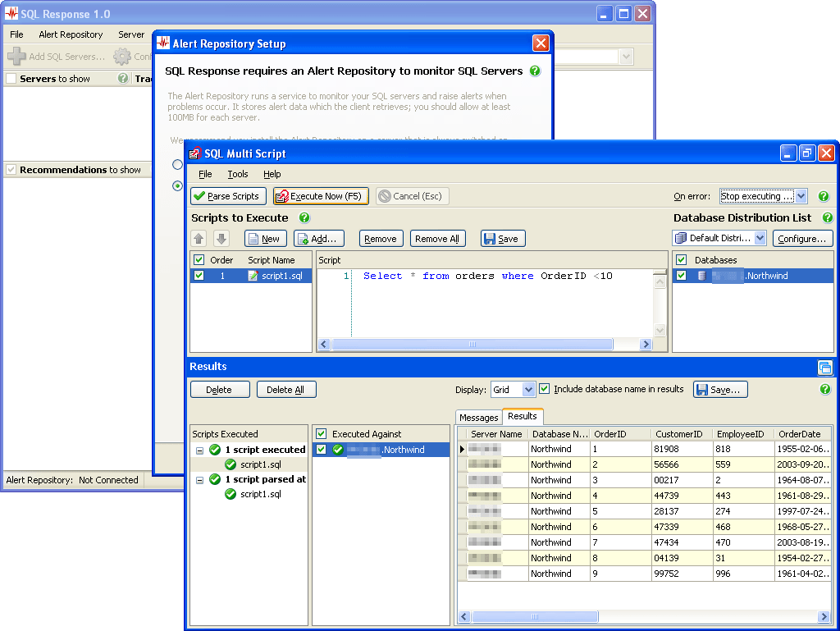This screenshot has width=840, height=631.
Task: Click help icon next to Servers to show
Action: point(123,78)
